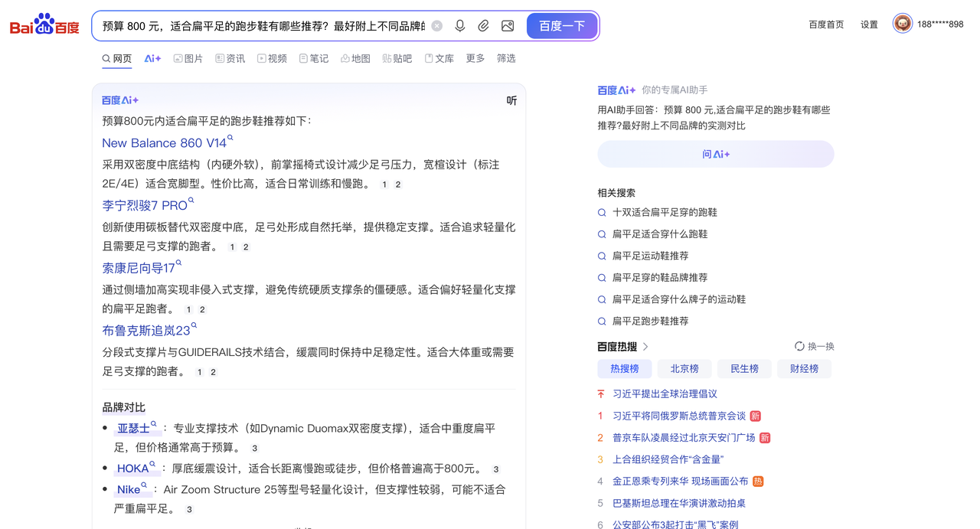
Task: Click search icon before 扁平足运动鞋推荐
Action: (x=602, y=256)
